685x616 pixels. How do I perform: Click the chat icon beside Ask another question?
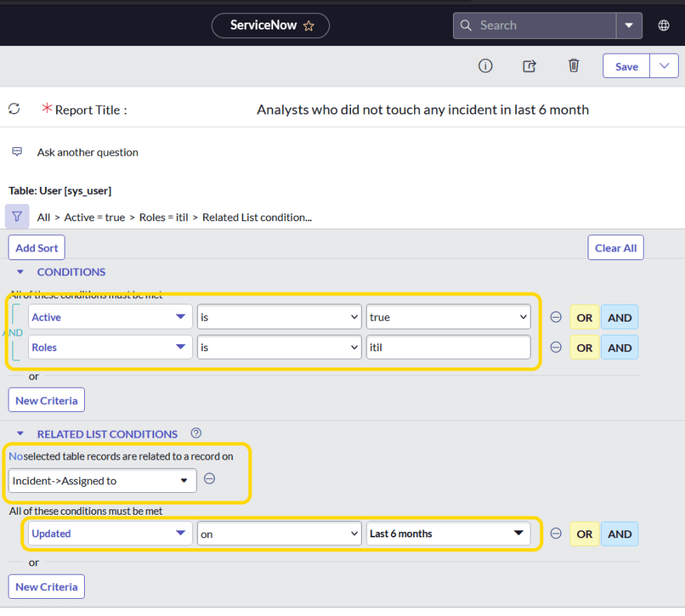tap(17, 152)
